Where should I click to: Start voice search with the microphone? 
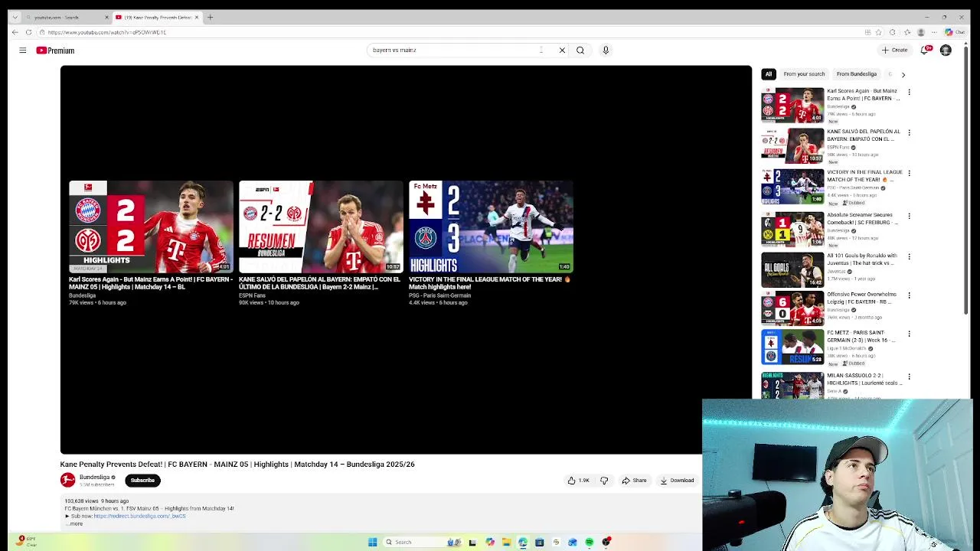[606, 51]
